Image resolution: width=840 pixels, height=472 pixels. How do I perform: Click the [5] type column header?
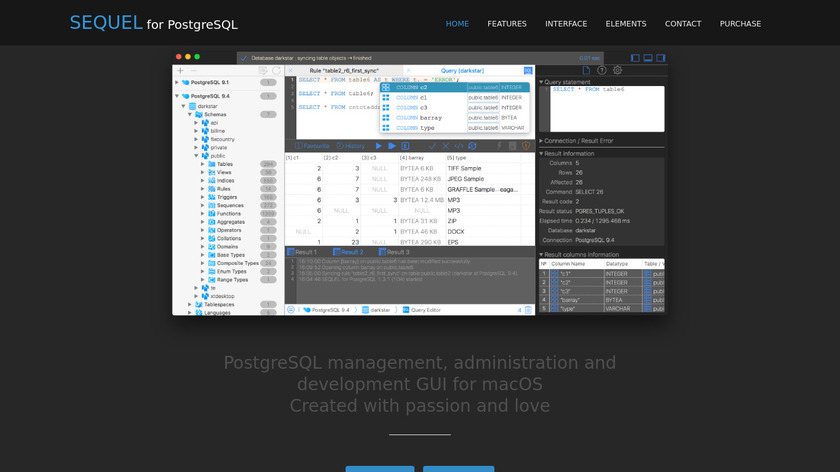tap(457, 158)
